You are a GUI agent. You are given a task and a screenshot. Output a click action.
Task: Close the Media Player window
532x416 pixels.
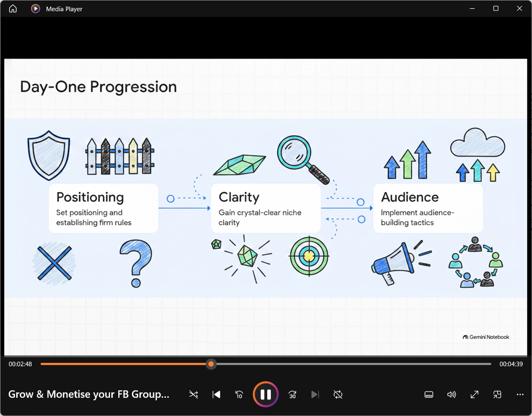[x=520, y=8]
